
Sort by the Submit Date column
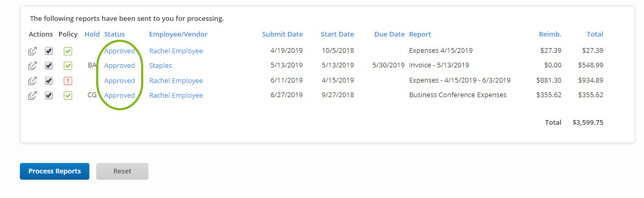coord(282,34)
